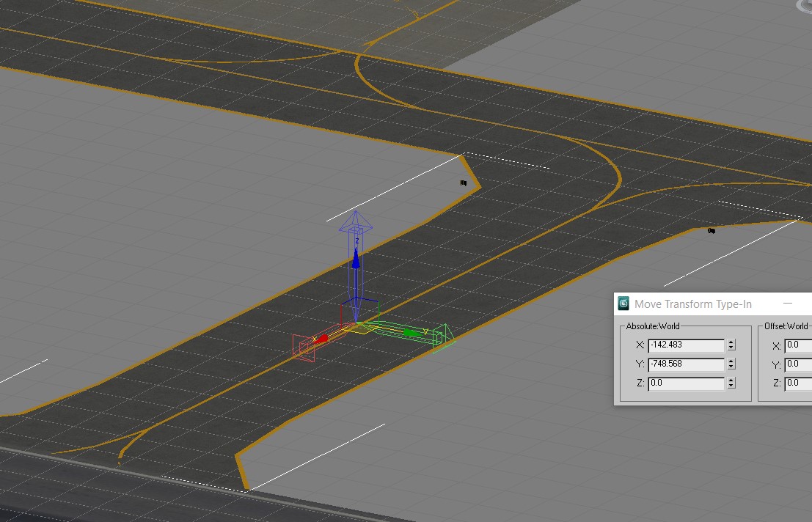Focus the Offset World Z field
Screen dimensions: 812x522
tap(798, 383)
